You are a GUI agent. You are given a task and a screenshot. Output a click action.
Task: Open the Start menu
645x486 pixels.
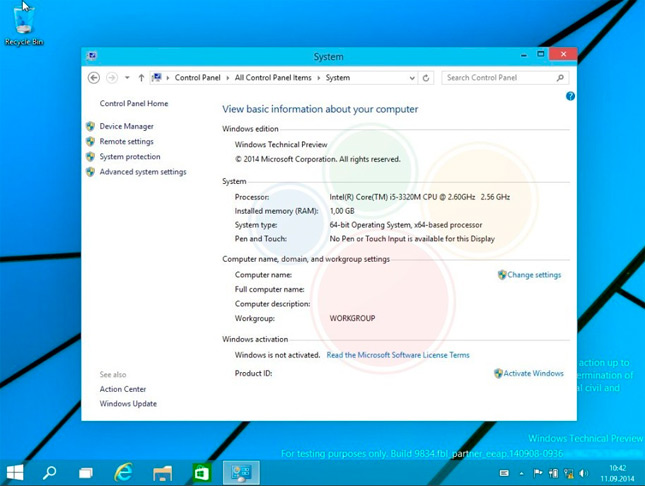[x=15, y=472]
